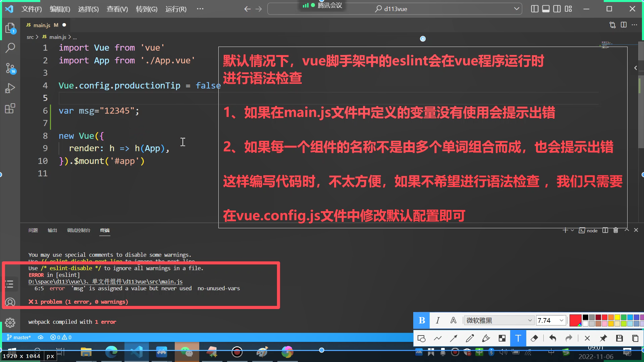
Task: Open WeChat from the Windows taskbar
Action: click(187, 352)
